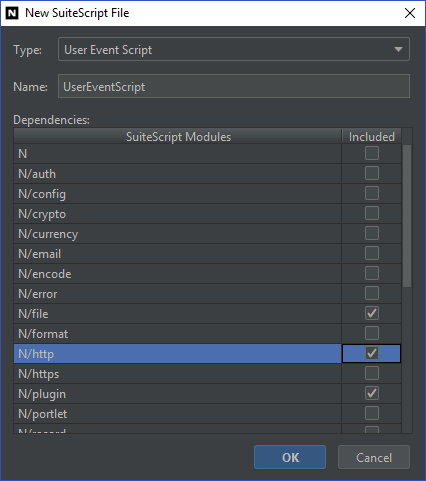
Task: Uncheck the highlighted N/http checkbox
Action: click(x=372, y=353)
